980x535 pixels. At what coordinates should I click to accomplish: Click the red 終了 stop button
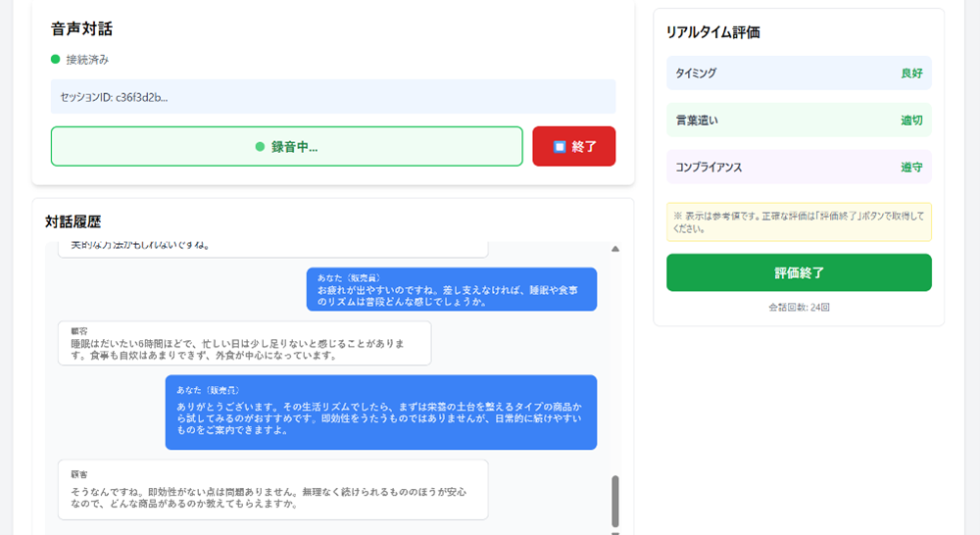pyautogui.click(x=573, y=146)
